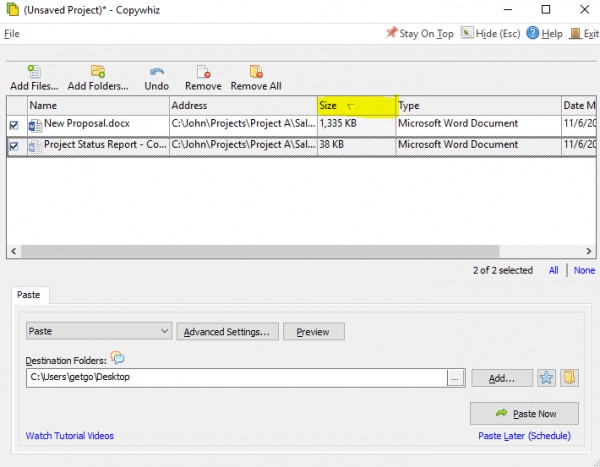Sort the list by Name column
The image size is (600, 467).
tap(98, 106)
